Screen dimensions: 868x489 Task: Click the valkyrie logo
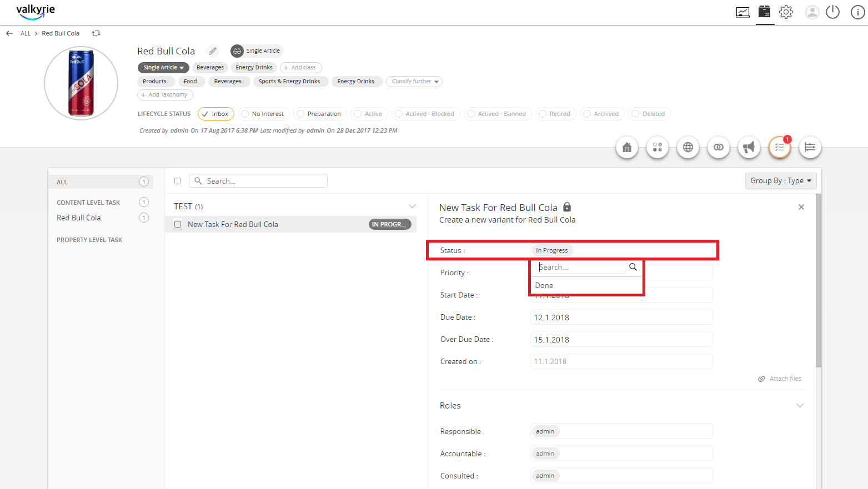36,11
